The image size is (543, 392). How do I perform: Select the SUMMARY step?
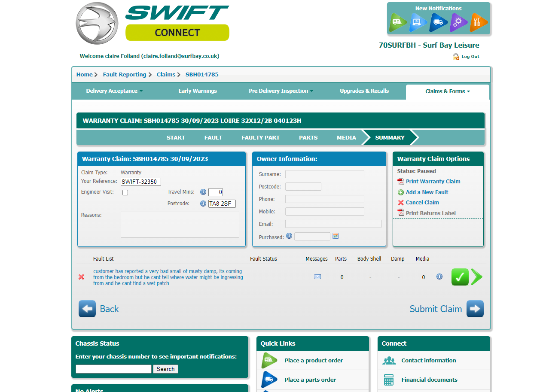click(390, 138)
